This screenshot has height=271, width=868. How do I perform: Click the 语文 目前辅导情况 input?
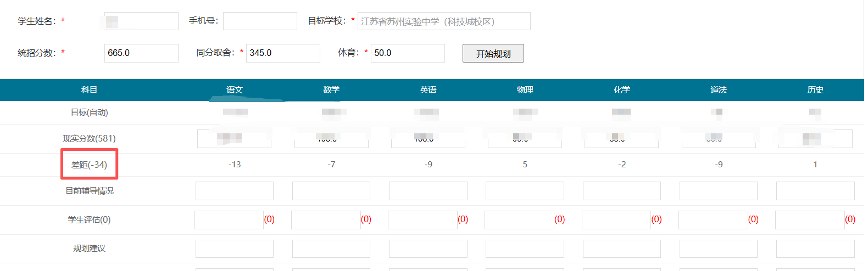coord(235,191)
